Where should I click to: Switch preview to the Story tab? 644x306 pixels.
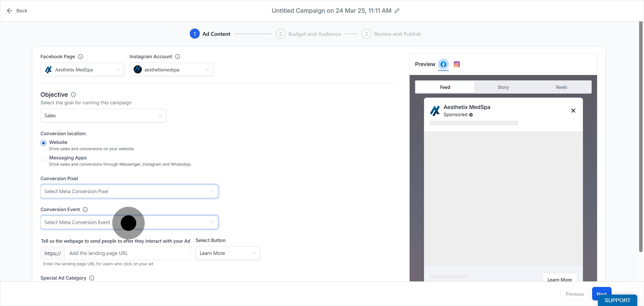pyautogui.click(x=503, y=87)
